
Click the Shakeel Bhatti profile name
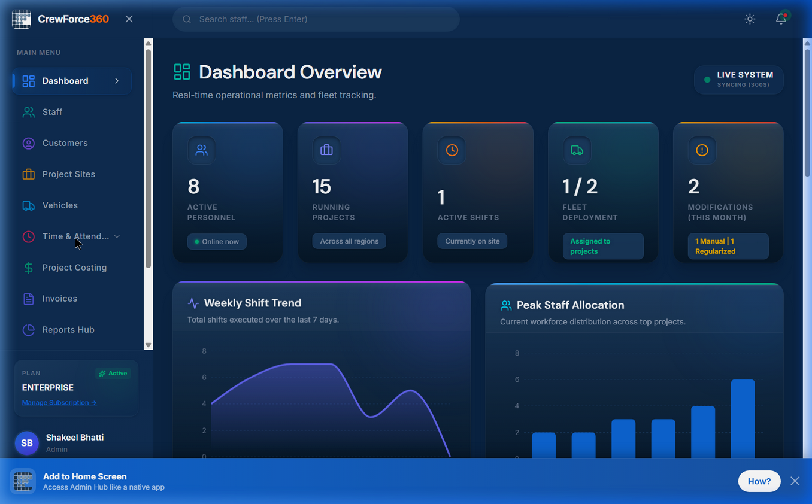pos(75,438)
